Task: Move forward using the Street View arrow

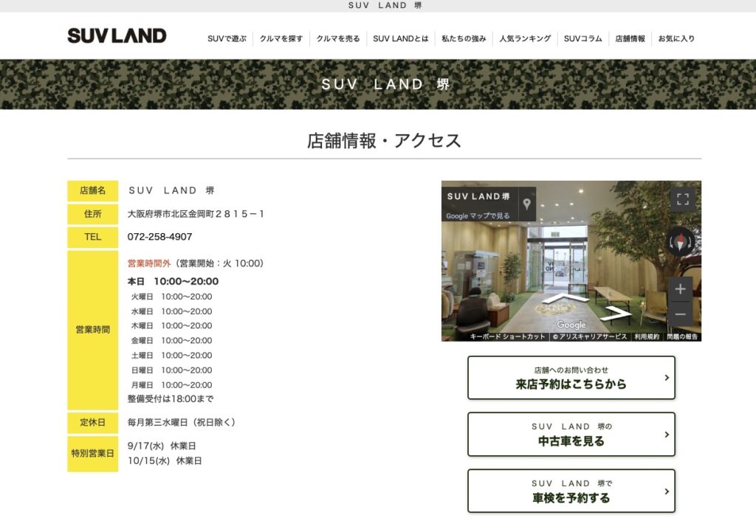Action: pos(565,300)
